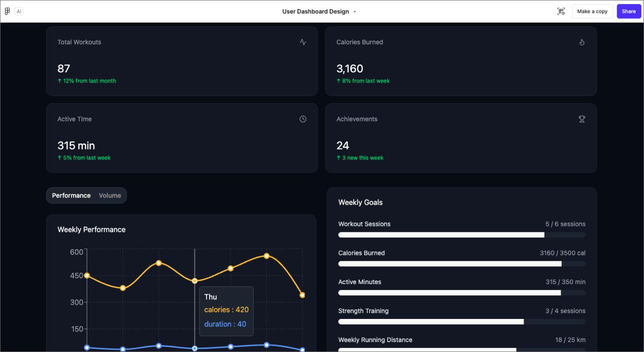Click the flame icon on Calories Burned card
This screenshot has height=352, width=644.
pyautogui.click(x=582, y=42)
